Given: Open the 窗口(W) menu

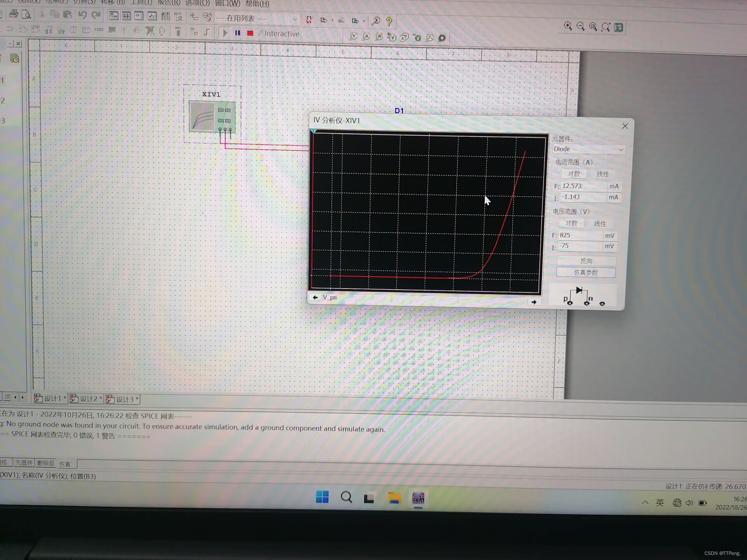Looking at the screenshot, I should coord(228,3).
